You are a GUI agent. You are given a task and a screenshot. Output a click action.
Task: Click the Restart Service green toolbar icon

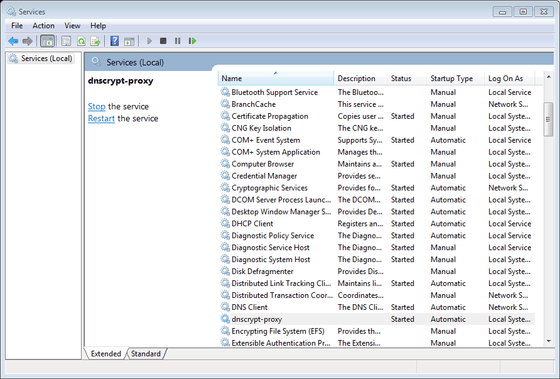point(192,41)
